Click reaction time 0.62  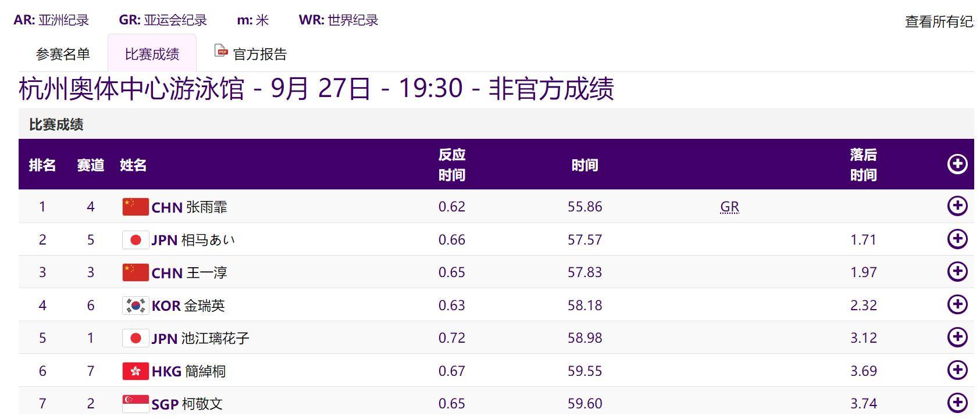(x=452, y=207)
